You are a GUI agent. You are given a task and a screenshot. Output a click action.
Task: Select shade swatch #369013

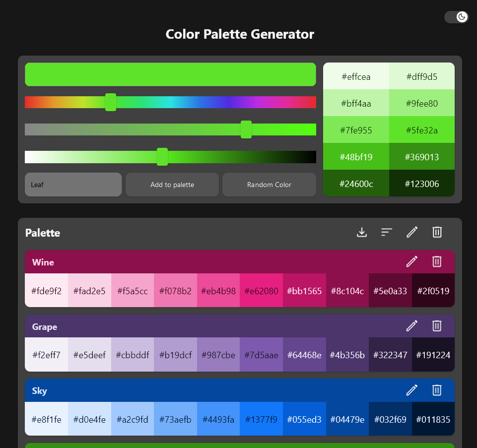(x=422, y=156)
